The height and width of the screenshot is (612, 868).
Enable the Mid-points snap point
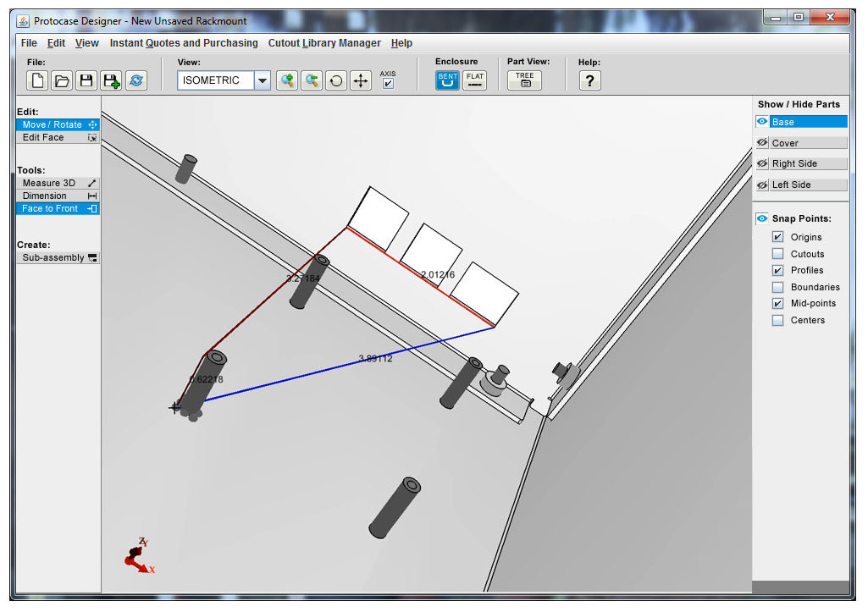(777, 303)
